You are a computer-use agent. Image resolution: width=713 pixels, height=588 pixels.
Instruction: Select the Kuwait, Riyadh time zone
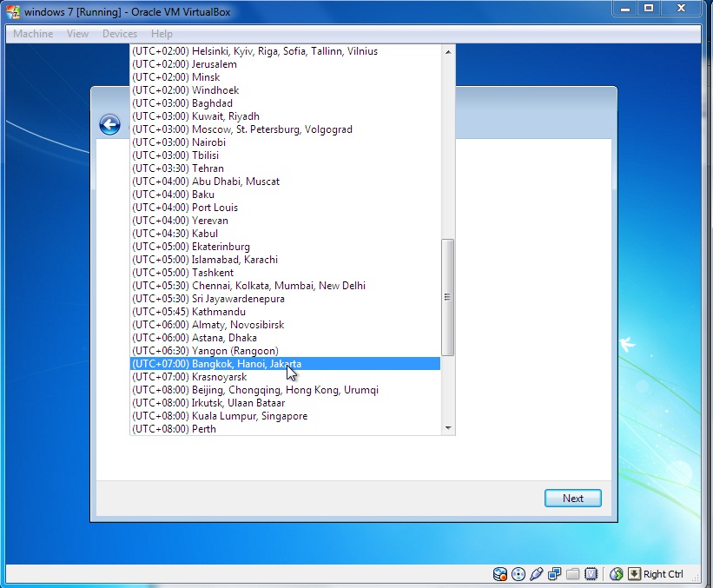coord(285,116)
